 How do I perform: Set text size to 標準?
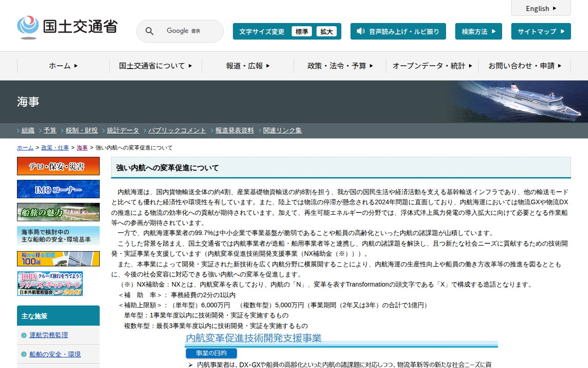click(x=302, y=31)
